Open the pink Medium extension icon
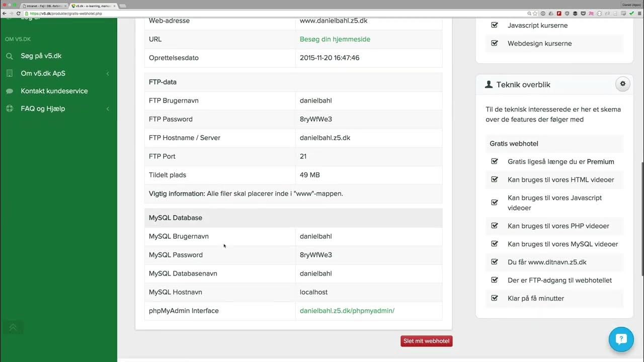 (x=591, y=14)
